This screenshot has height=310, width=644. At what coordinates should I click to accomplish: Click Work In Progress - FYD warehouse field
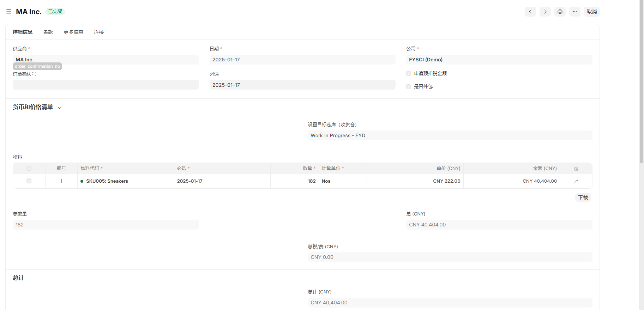point(450,135)
